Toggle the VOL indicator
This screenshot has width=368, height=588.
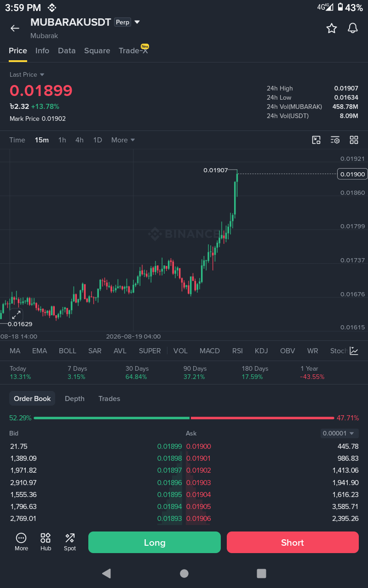(180, 351)
